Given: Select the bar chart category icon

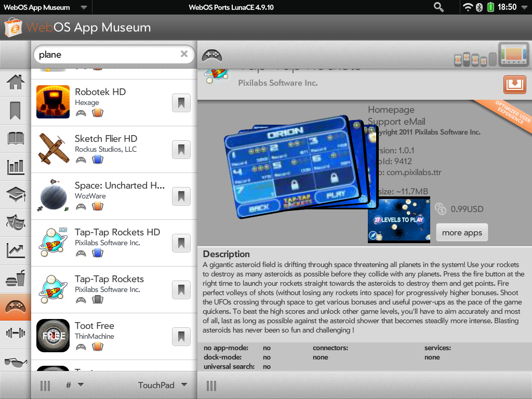Looking at the screenshot, I should [15, 167].
